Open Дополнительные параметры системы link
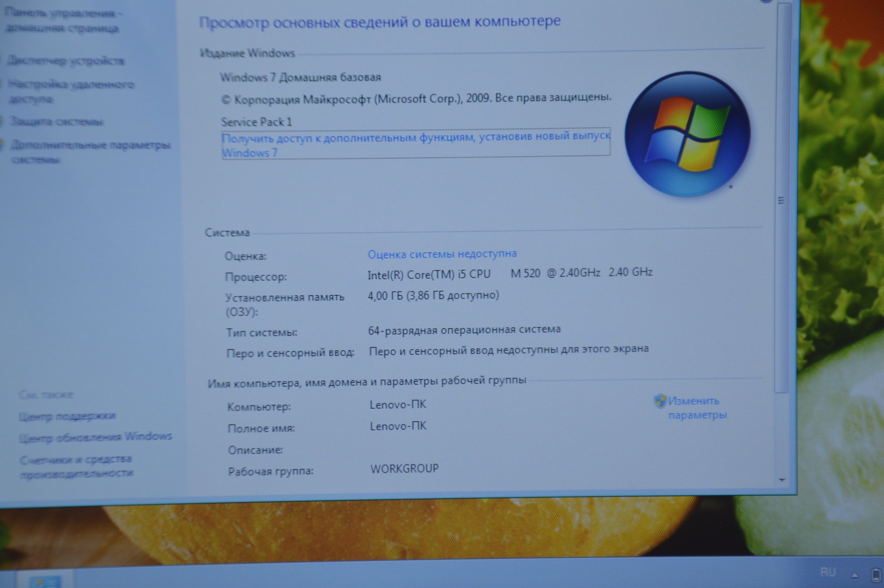Screen dimensions: 884x588 (90, 152)
